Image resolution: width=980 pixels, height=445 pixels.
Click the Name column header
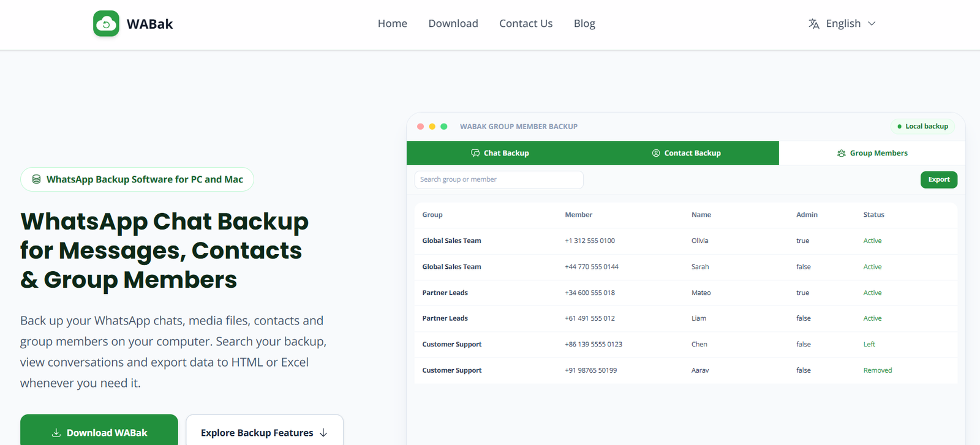coord(701,215)
